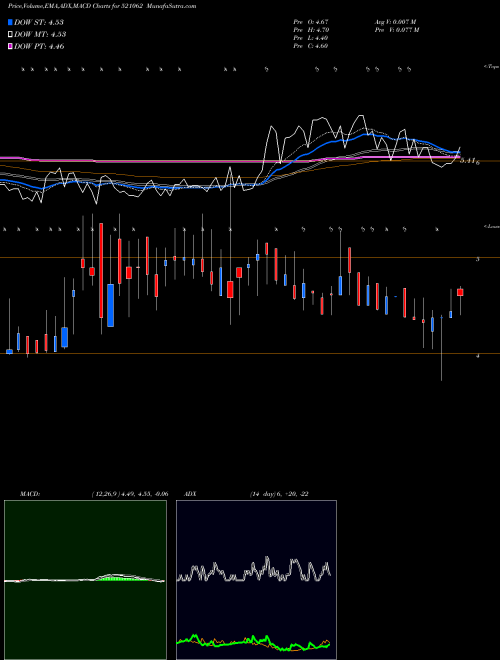Click the 'Pre C: 4.60' close value
Image resolution: width=500 pixels, height=660 pixels.
[x=311, y=46]
